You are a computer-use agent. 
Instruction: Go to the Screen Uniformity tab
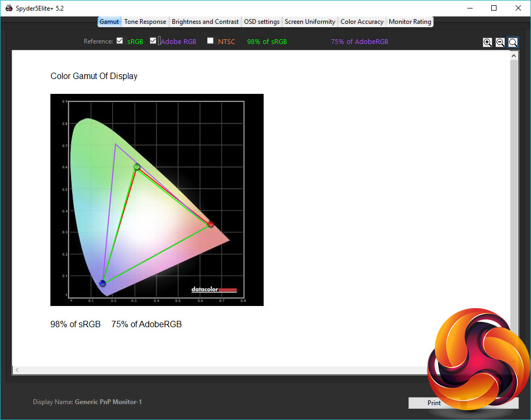(x=310, y=22)
